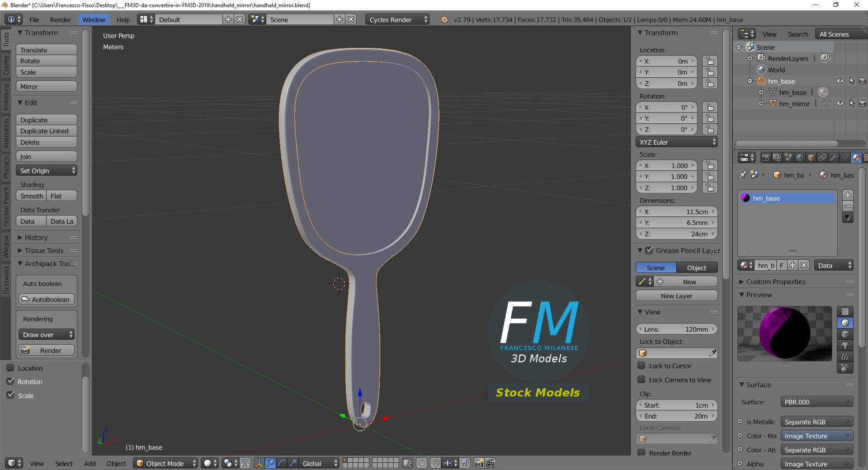The height and width of the screenshot is (470, 868).
Task: Toggle the Grease Pencil Layers checkbox
Action: tap(649, 250)
